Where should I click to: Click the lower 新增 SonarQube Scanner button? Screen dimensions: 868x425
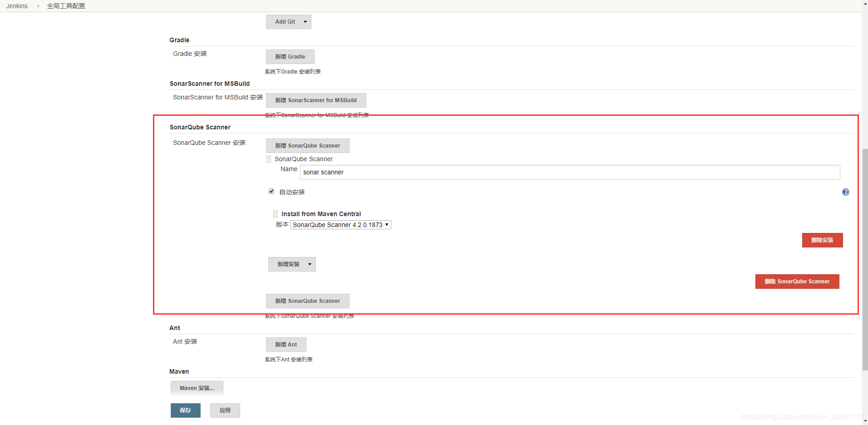(x=308, y=301)
